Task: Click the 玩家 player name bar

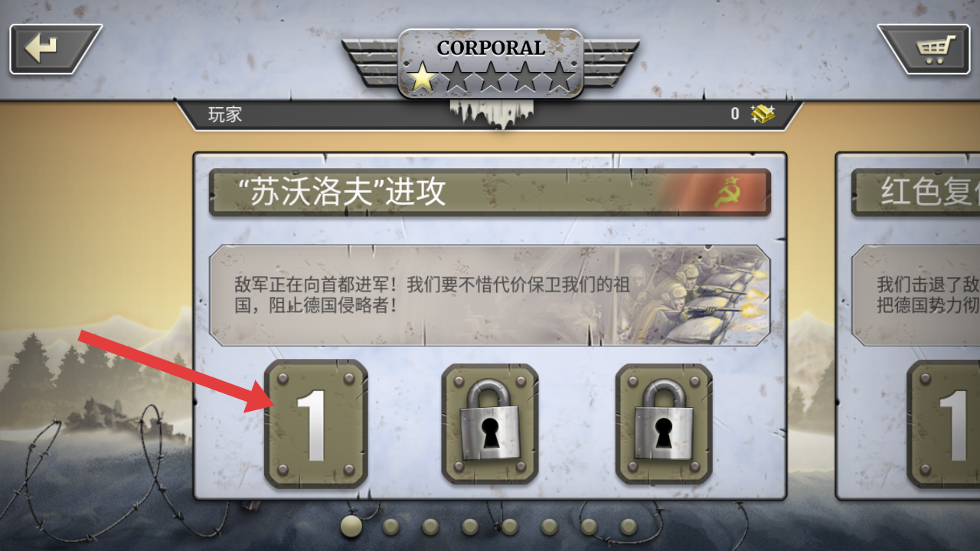Action: point(490,114)
